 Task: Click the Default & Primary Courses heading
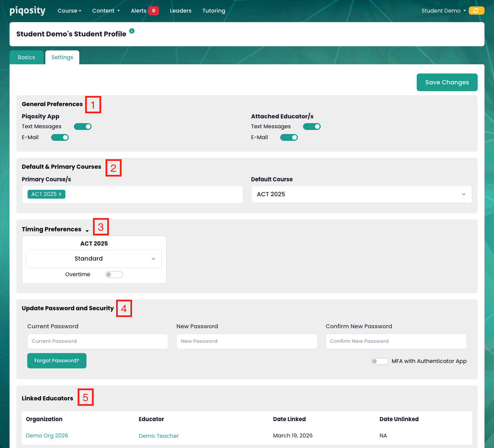tap(62, 167)
